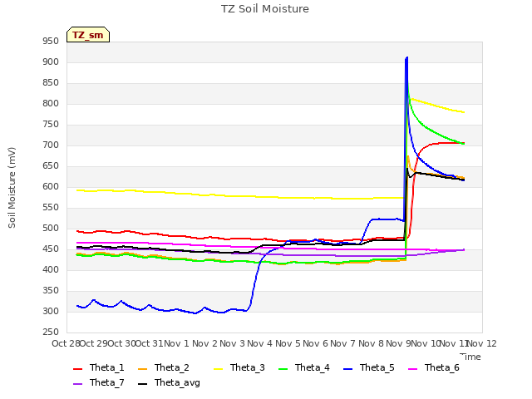Viewport: 532px width, 399px height.
Task: Click the 900 y-axis tick label
Action: (x=51, y=62)
